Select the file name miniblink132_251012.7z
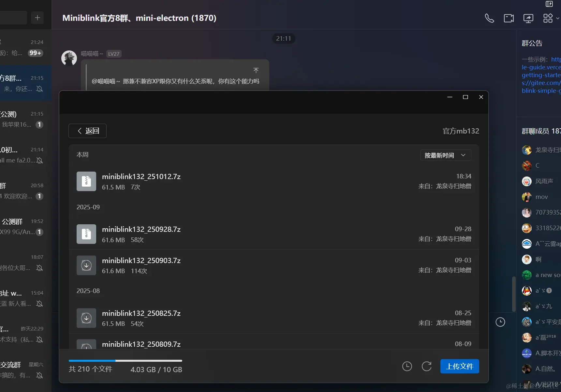This screenshot has width=561, height=392. 141,176
